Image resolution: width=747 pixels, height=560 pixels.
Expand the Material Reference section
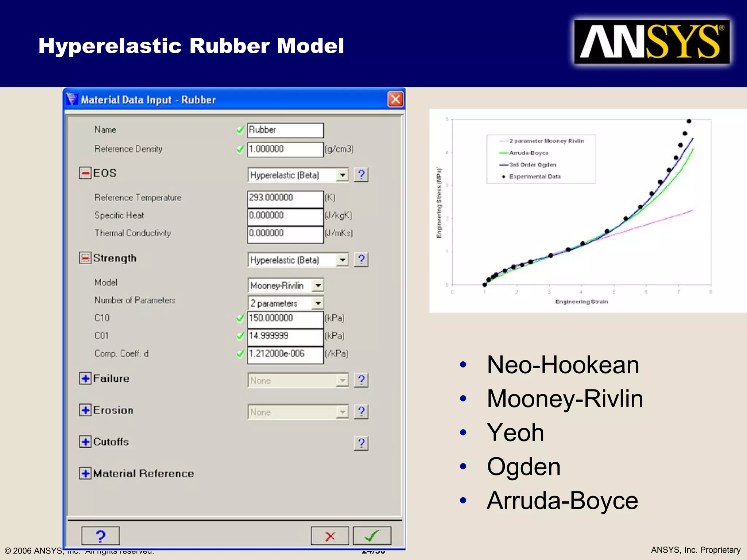point(85,474)
